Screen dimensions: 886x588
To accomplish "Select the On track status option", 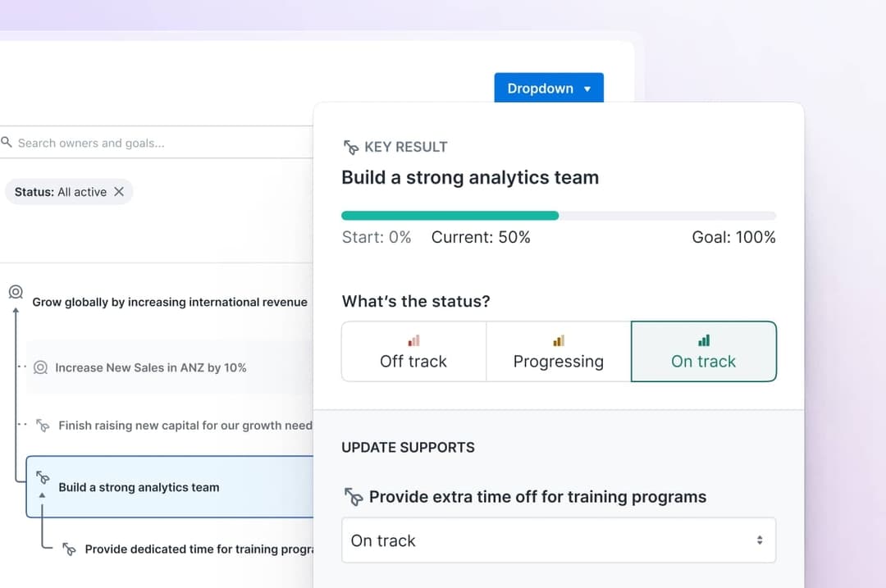I will pyautogui.click(x=703, y=351).
